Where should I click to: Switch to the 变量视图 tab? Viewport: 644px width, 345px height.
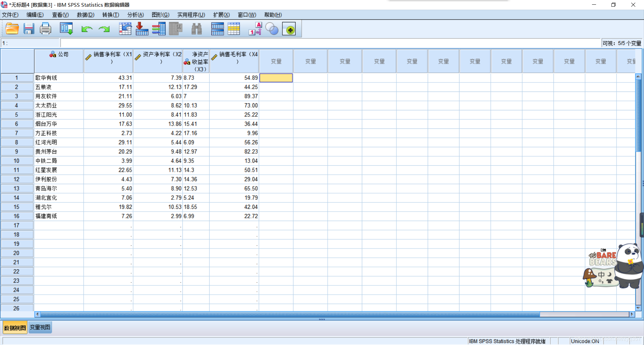[x=40, y=327]
